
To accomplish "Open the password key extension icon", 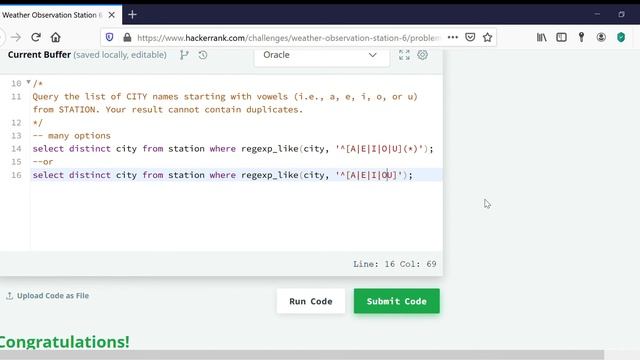I will coord(582,38).
